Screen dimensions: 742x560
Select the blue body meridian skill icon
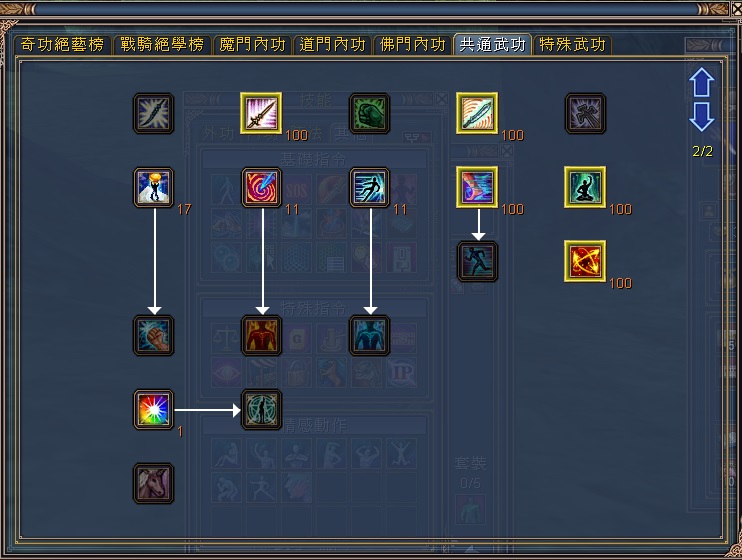click(x=370, y=335)
